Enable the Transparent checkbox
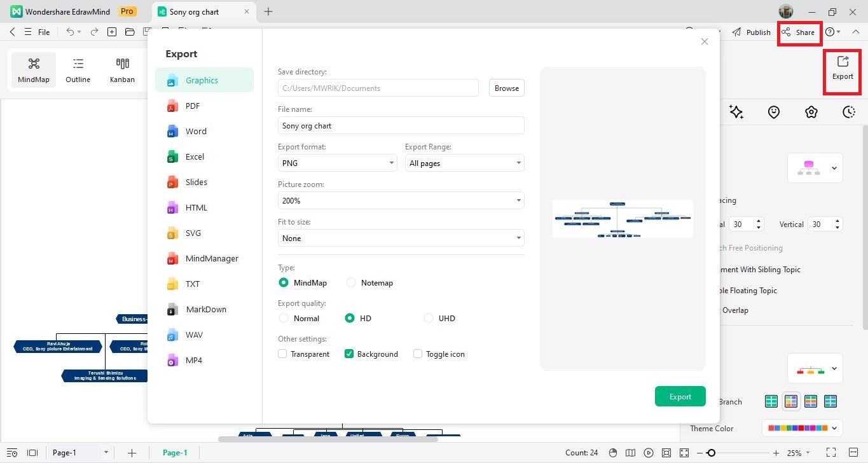This screenshot has height=463, width=868. click(x=282, y=354)
